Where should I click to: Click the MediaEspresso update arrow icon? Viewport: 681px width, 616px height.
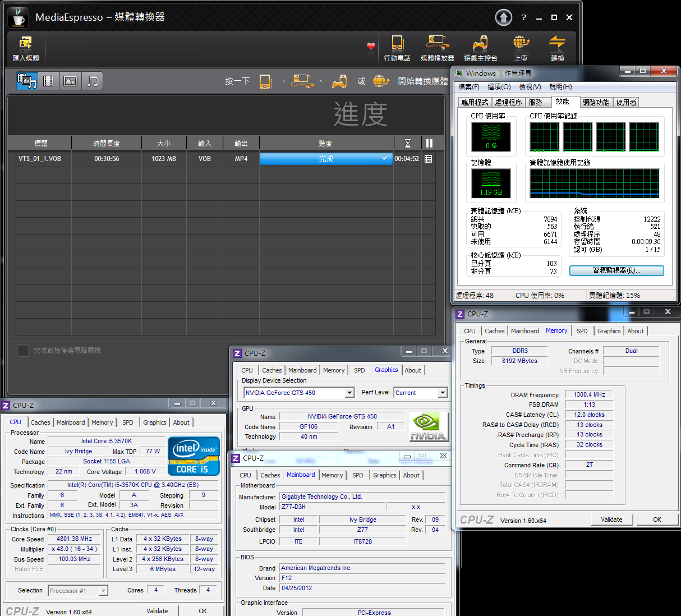coord(504,18)
